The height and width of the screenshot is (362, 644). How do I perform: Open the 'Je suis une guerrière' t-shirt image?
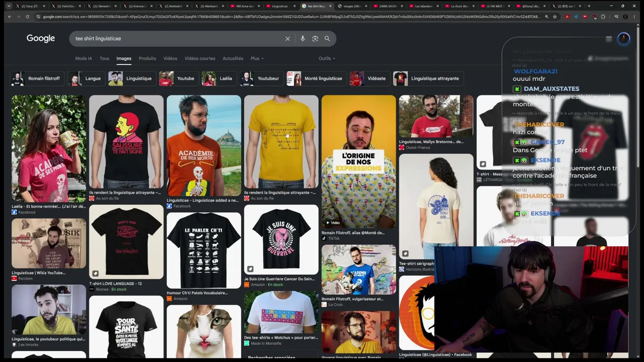(281, 239)
